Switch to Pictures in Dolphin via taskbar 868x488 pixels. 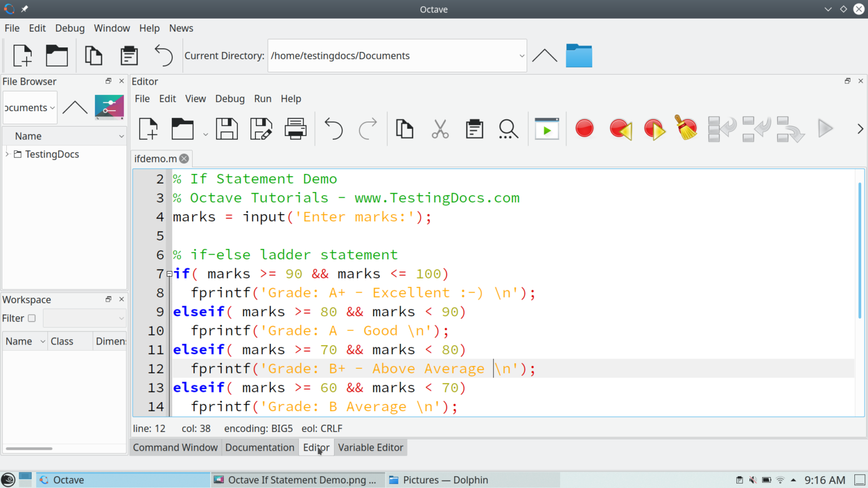click(446, 480)
